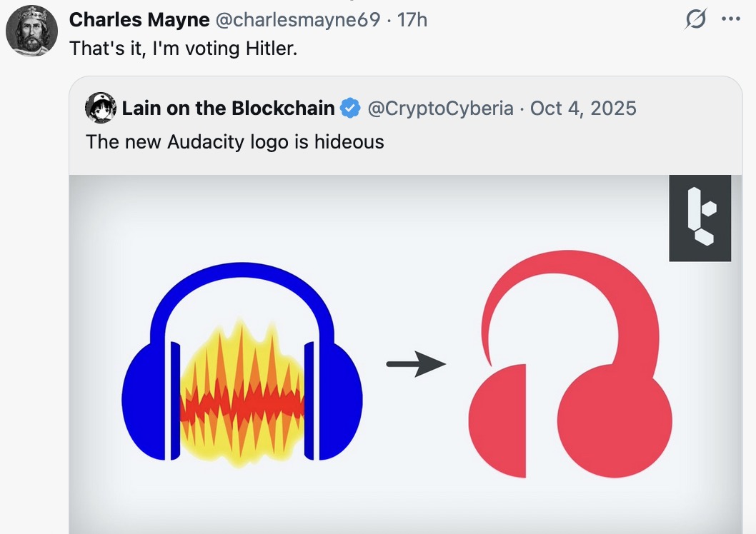Screen dimensions: 756x534
Task: Open the @charlesmayne69 handle link
Action: click(298, 20)
